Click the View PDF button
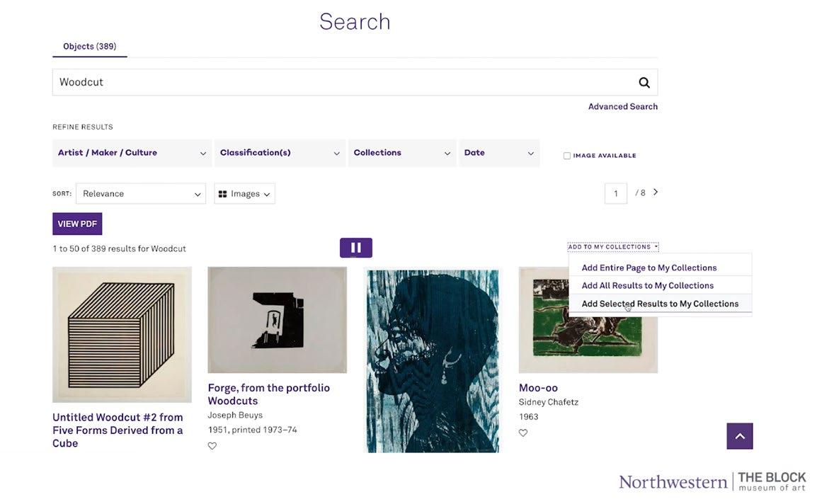Screen dimensions: 817x504 tap(77, 224)
